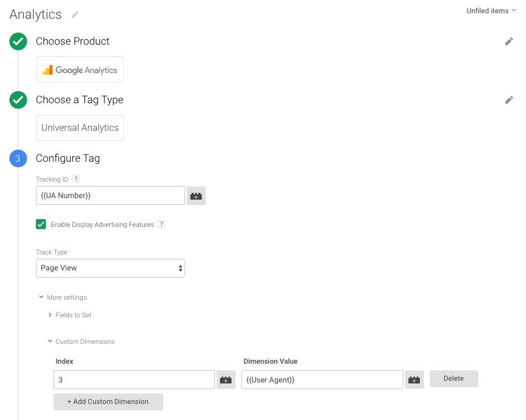Click the Index input field with 3
The height and width of the screenshot is (420, 526).
click(x=134, y=380)
